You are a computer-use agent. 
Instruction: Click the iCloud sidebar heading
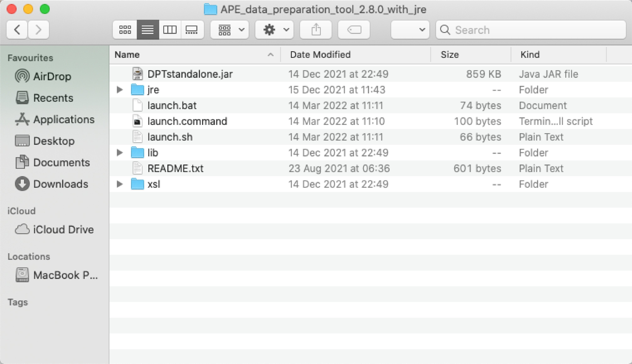tap(21, 211)
